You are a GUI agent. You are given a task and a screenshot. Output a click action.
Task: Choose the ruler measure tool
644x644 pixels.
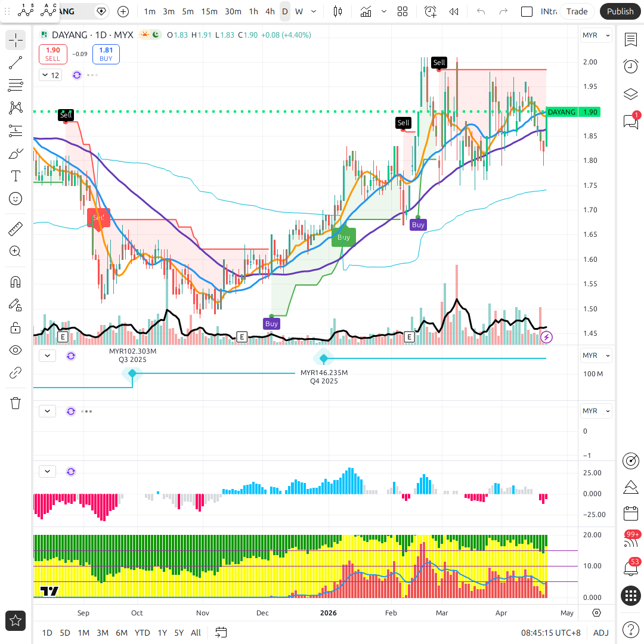point(16,228)
